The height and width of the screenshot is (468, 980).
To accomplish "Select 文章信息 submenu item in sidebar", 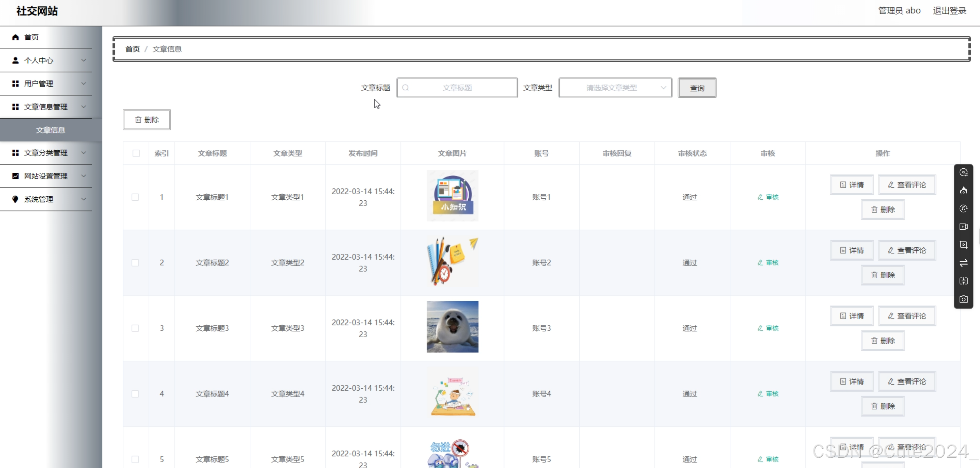I will 50,130.
